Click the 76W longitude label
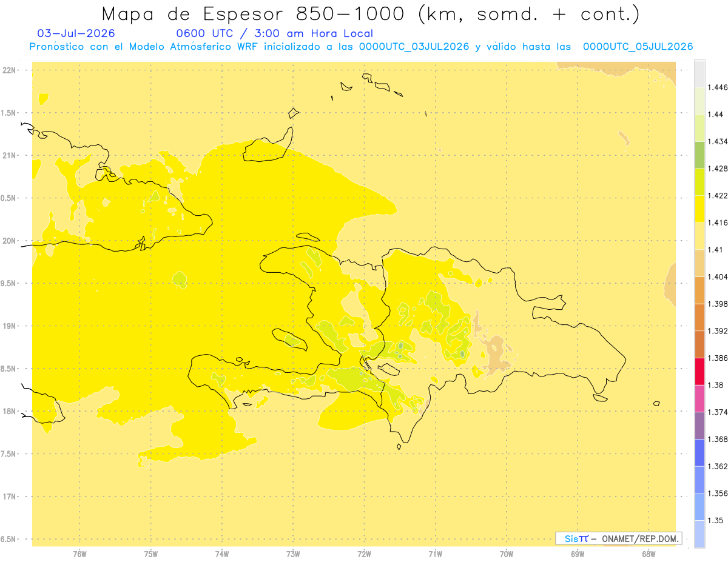Image resolution: width=728 pixels, height=562 pixels. (x=79, y=554)
